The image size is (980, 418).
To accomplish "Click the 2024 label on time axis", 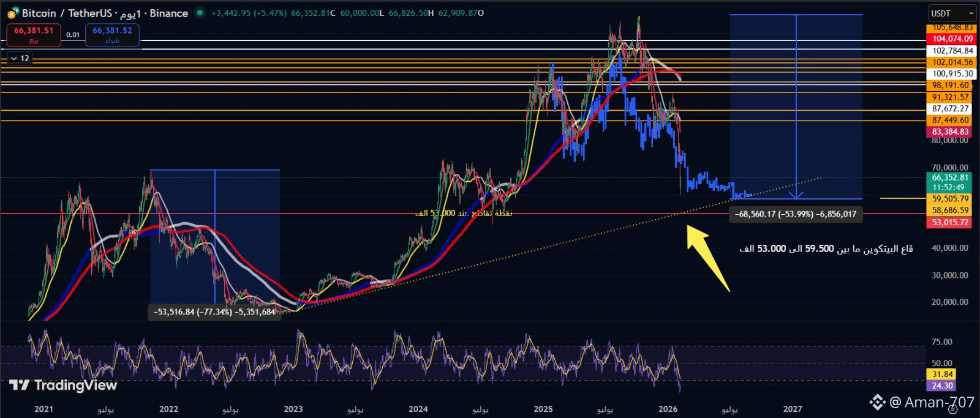I will coord(418,409).
